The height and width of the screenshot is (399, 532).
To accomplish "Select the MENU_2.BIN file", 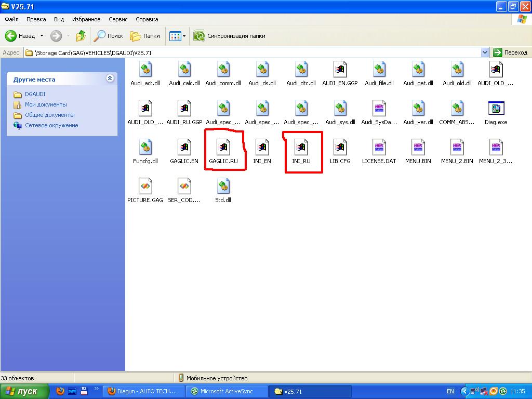I will 457,152.
